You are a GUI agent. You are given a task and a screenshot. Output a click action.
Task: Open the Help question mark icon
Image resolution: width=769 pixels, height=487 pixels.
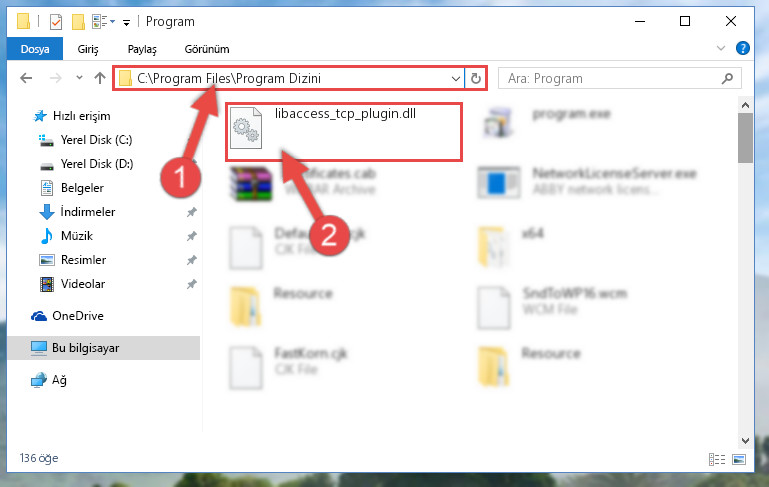click(x=743, y=48)
